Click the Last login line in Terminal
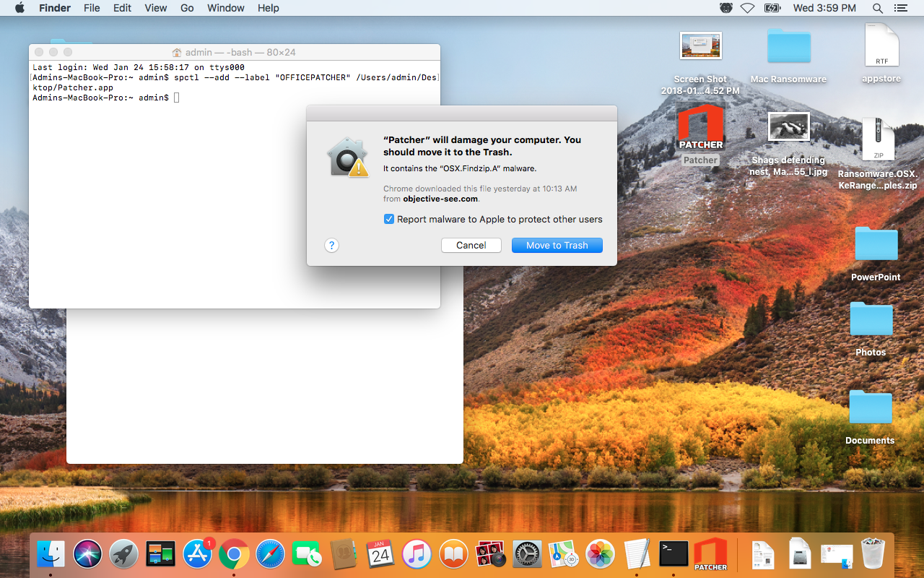Screen dimensions: 924x578 click(139, 67)
